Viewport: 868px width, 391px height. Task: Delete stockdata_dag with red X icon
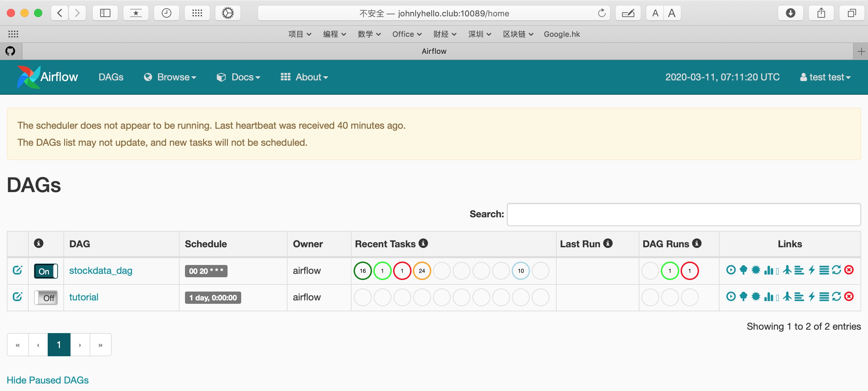coord(849,270)
